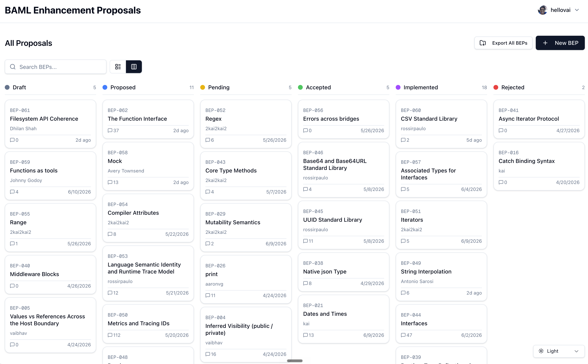Click the horizontal scrollbar handle at bottom
The image size is (588, 364).
295,361
